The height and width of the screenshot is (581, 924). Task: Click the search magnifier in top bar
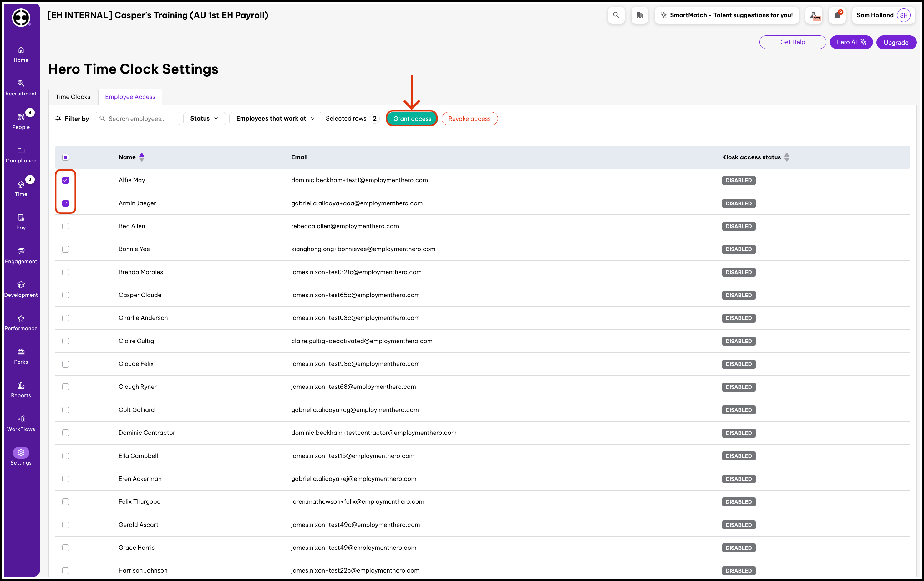[x=616, y=15]
